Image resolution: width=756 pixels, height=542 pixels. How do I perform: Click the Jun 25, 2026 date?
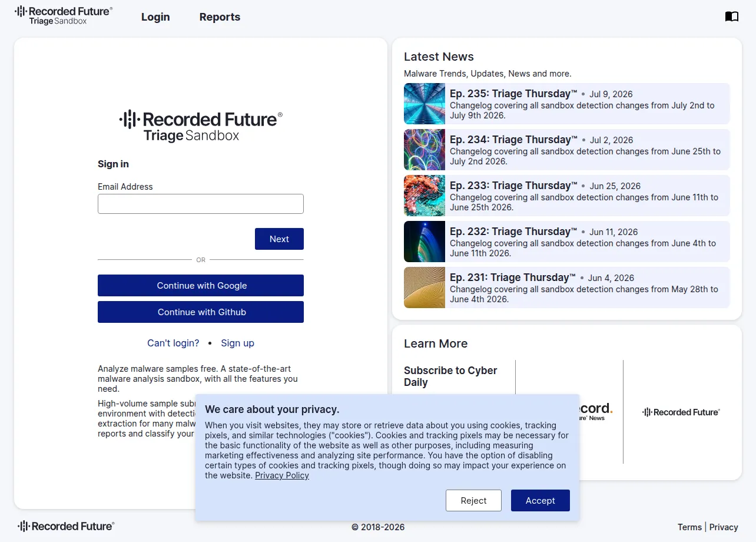615,186
